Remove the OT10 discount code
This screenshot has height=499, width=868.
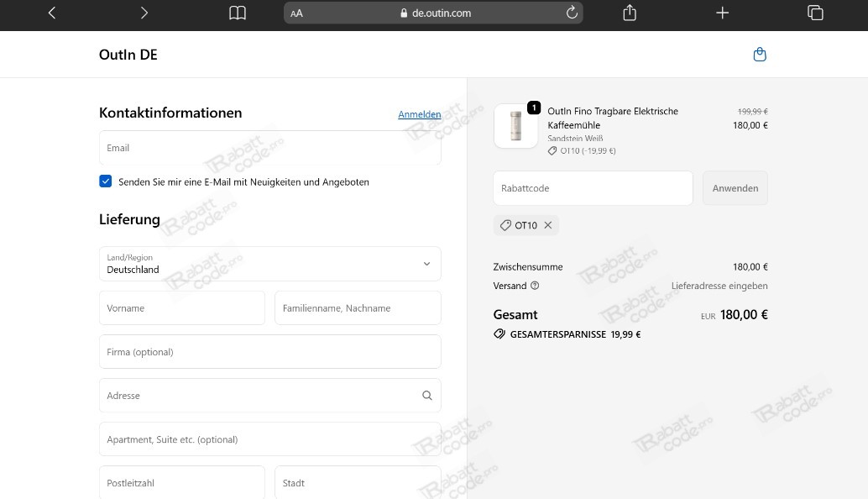(548, 225)
